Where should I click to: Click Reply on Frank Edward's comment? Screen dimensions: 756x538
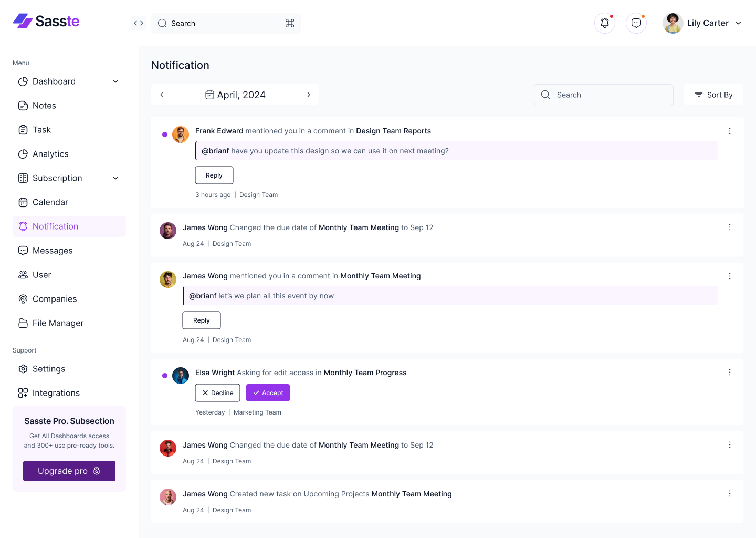[214, 175]
